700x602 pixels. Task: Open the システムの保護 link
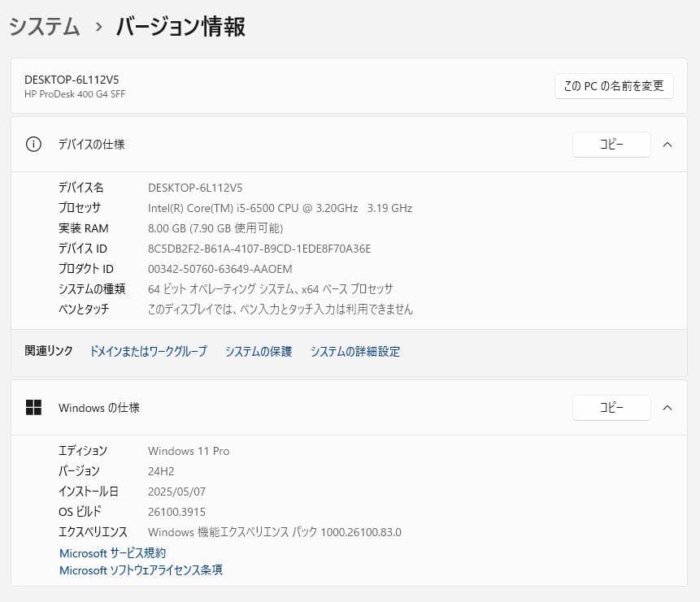[258, 351]
